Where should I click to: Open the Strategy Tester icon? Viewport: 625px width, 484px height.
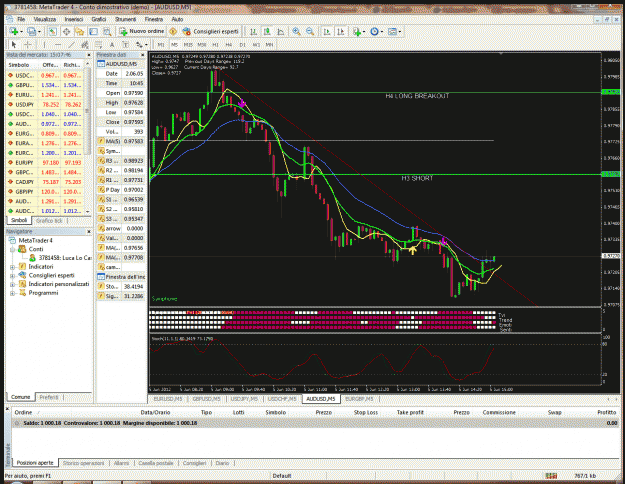(107, 31)
